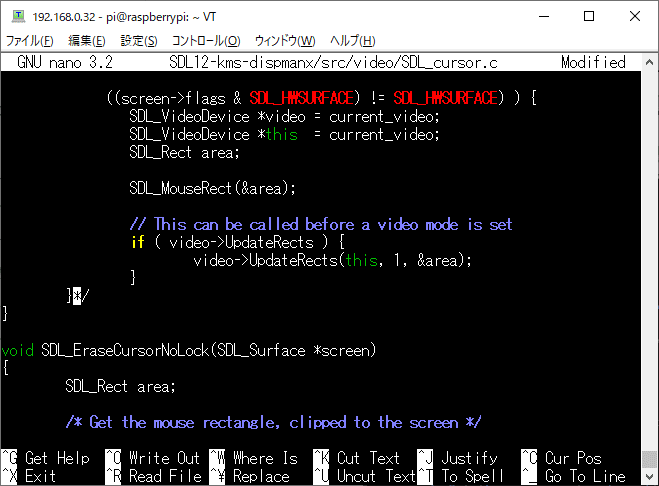Open the コントロール(O) menu

206,41
